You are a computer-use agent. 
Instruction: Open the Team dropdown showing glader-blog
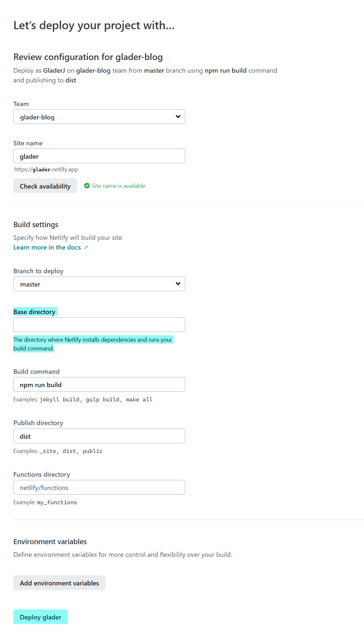pos(94,117)
